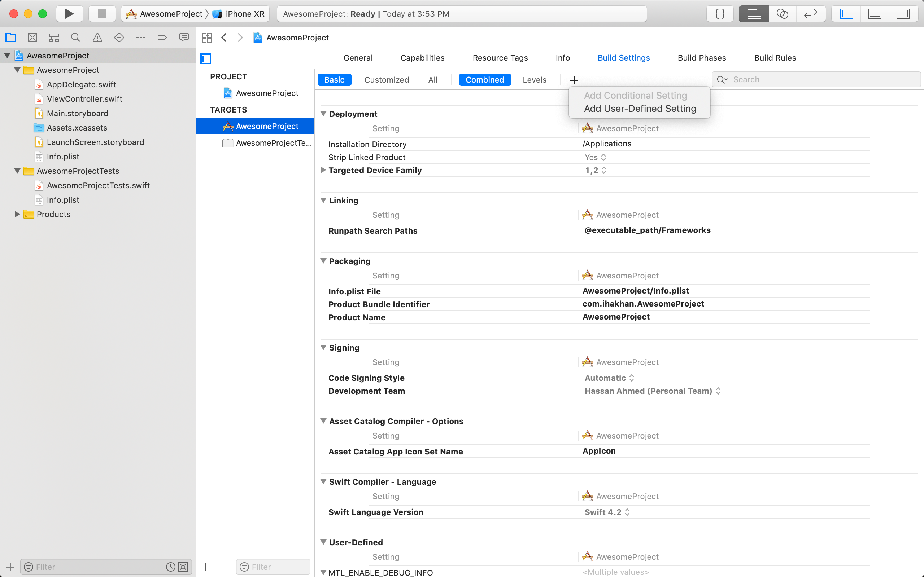Toggle the Navigator panel visibility
Viewport: 924px width, 577px height.
tap(846, 14)
